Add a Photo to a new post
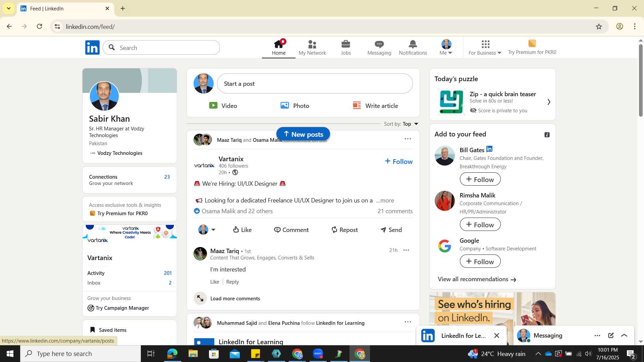Viewport: 644px width, 362px height. pos(295,106)
